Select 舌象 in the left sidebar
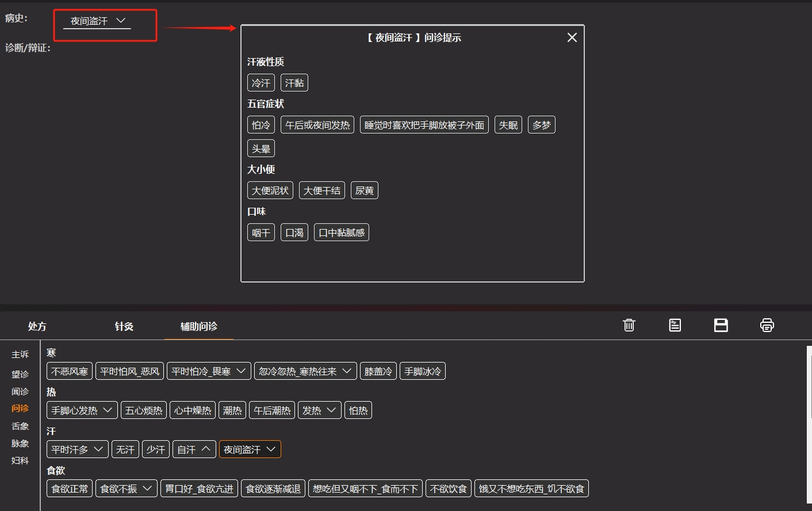 [20, 426]
